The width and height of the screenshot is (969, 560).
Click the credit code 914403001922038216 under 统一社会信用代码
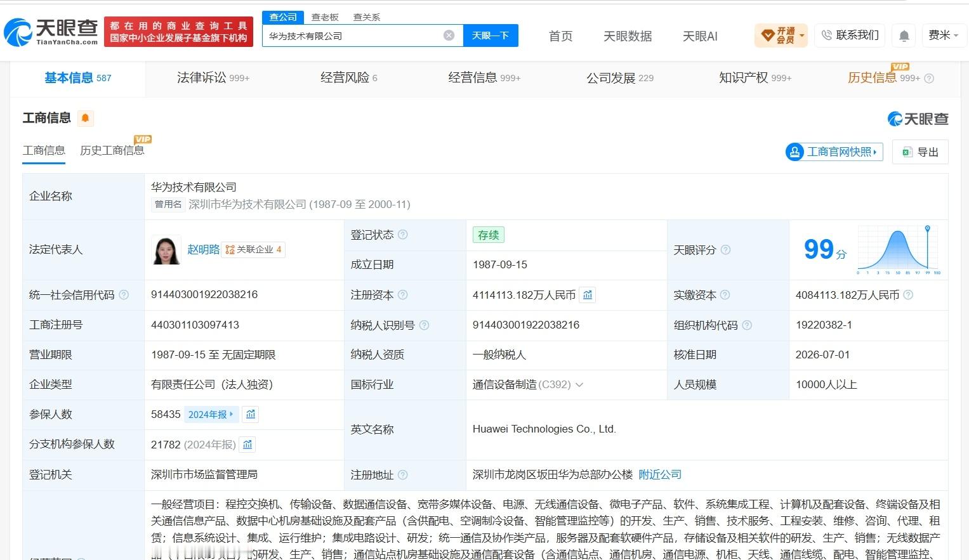pos(204,295)
